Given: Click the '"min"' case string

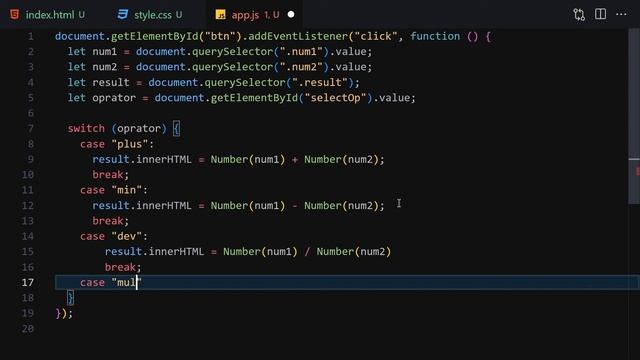Looking at the screenshot, I should 127,190.
